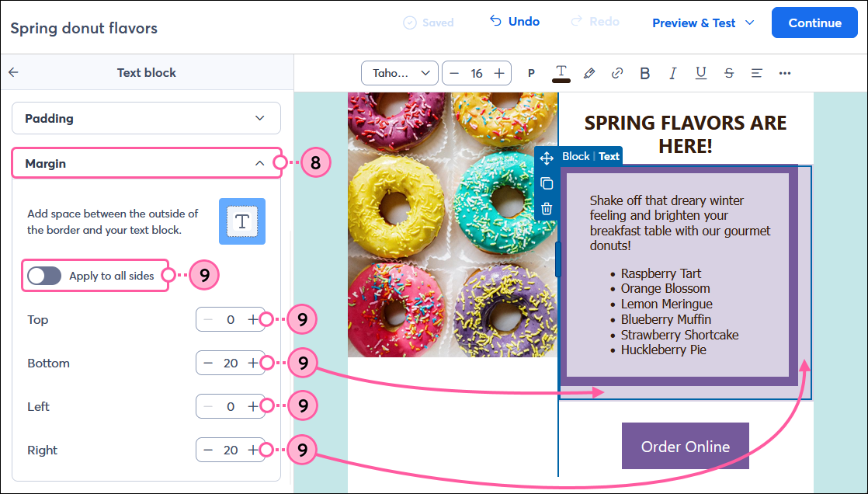Click the Orange Blossom list item
Image resolution: width=868 pixels, height=494 pixels.
click(665, 288)
